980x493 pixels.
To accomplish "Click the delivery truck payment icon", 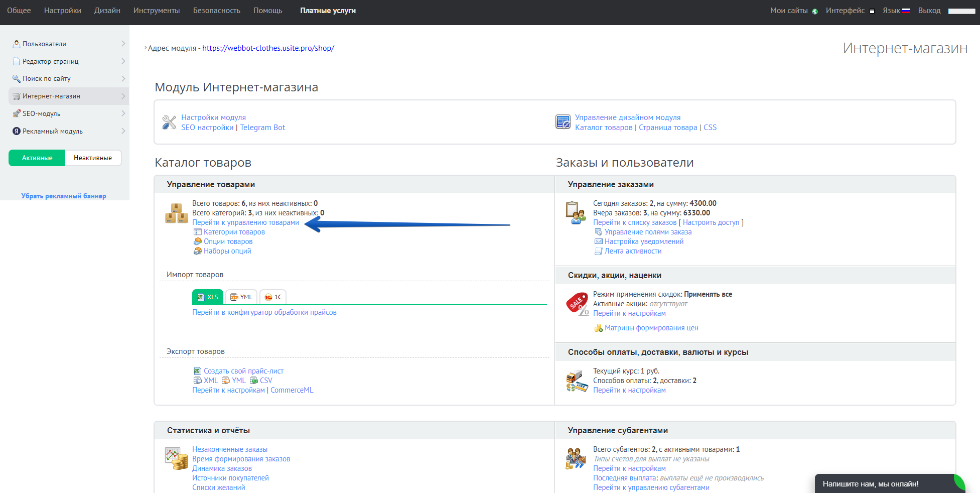I will (x=576, y=382).
